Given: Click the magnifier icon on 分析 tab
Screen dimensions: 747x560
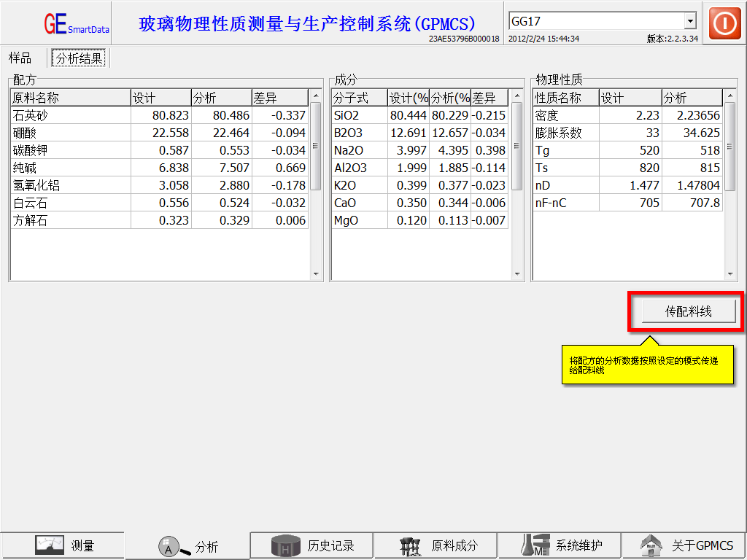Looking at the screenshot, I should click(174, 546).
